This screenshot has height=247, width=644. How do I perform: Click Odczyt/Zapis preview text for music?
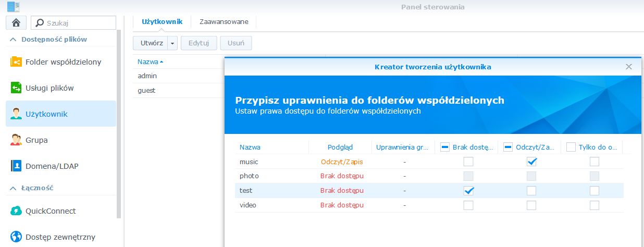click(342, 162)
